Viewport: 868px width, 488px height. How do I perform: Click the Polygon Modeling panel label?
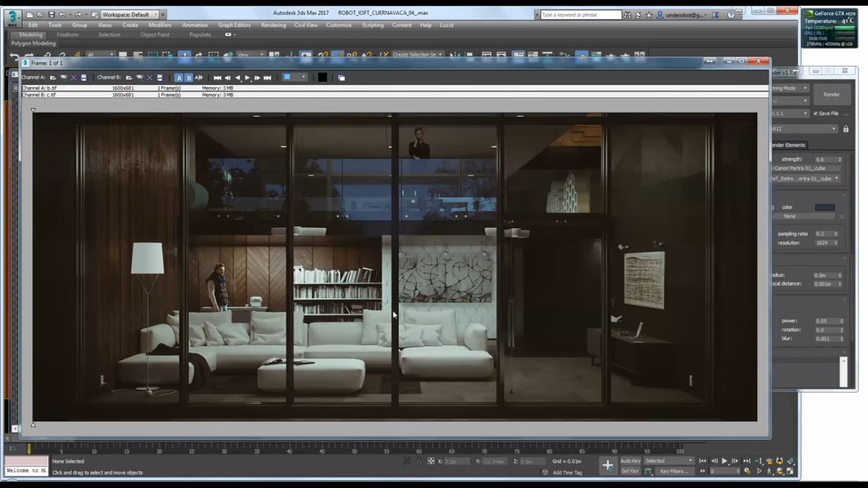pyautogui.click(x=34, y=43)
